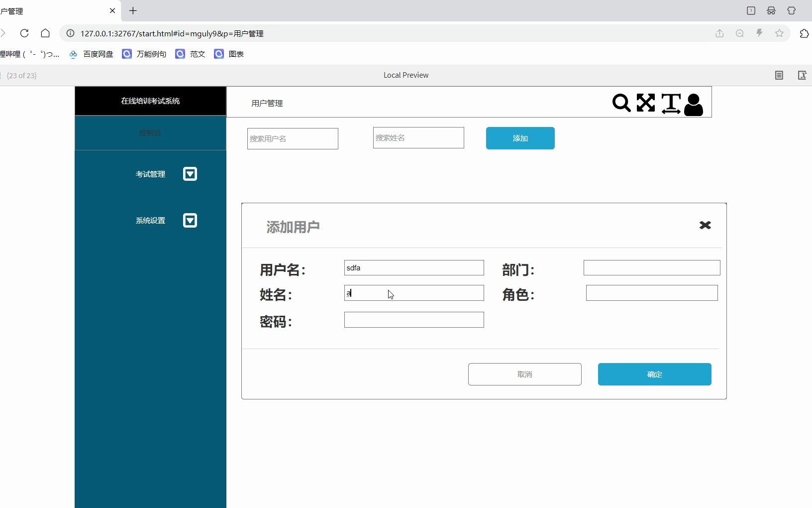Focus the 搜索用户名 search field
Viewport: 812px width, 508px height.
coord(293,138)
